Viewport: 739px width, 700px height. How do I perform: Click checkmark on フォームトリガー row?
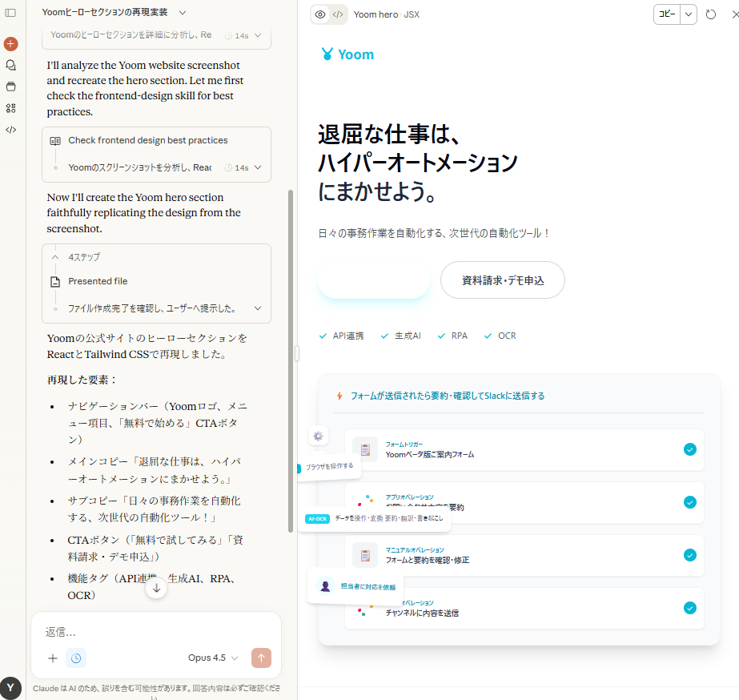[690, 449]
